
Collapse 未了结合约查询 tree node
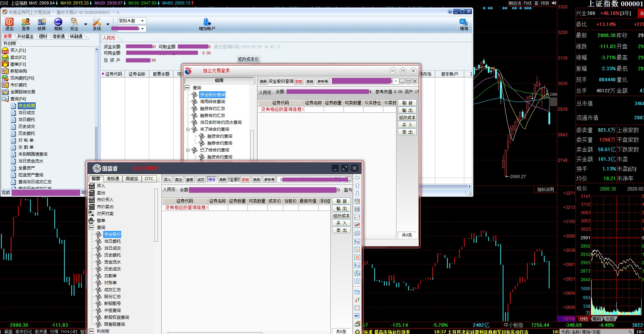point(188,129)
